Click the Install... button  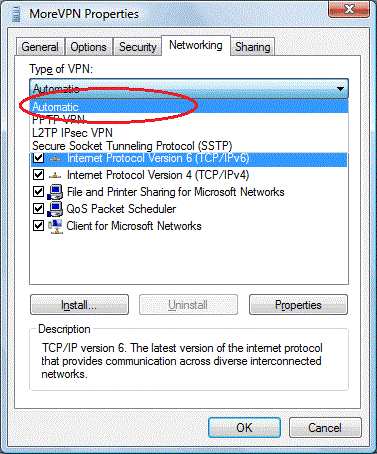79,305
